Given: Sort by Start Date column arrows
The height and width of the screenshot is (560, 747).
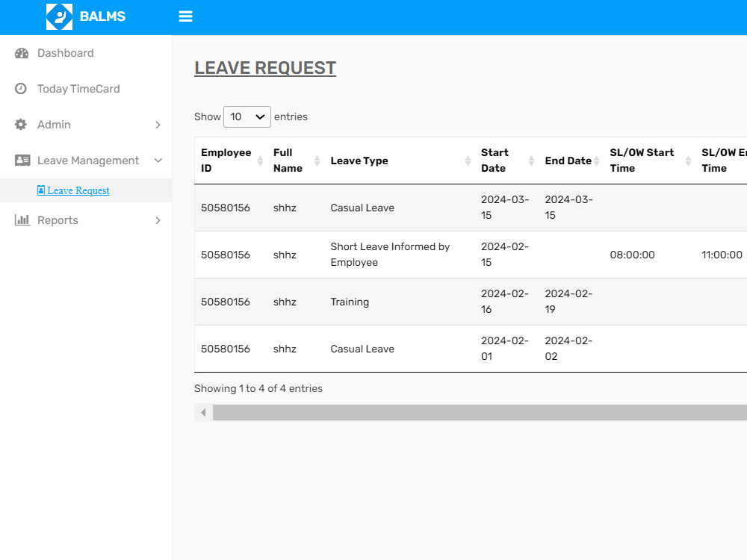Looking at the screenshot, I should 531,161.
